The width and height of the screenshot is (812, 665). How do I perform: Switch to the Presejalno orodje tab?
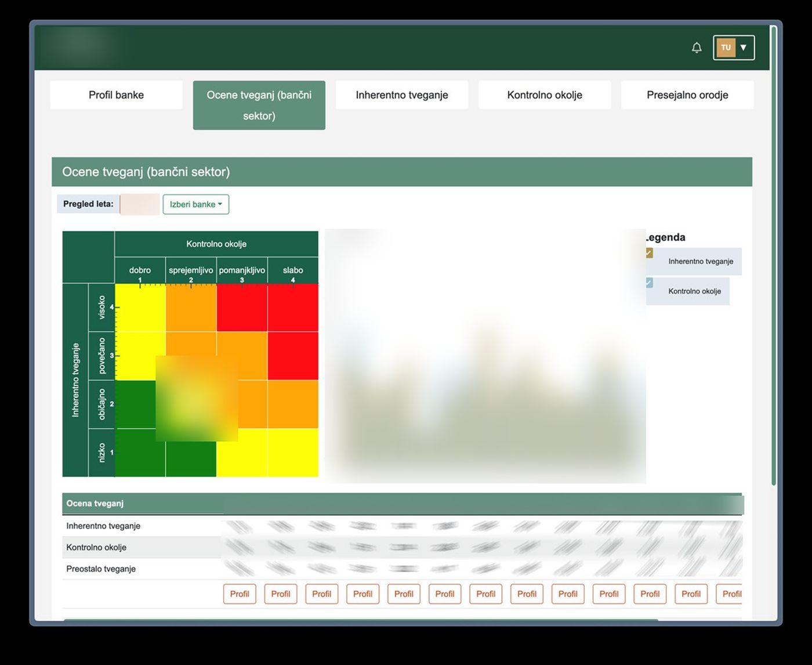(x=687, y=95)
